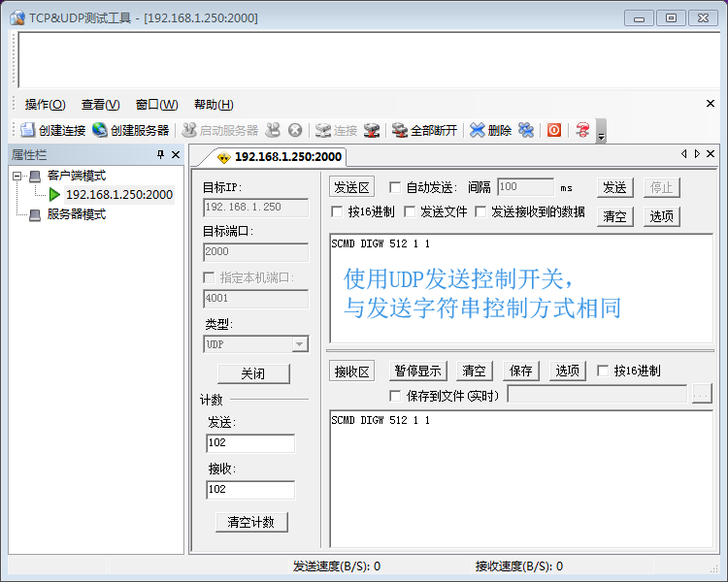Open the toolbar overflow options arrow
The image size is (728, 582).
(601, 131)
